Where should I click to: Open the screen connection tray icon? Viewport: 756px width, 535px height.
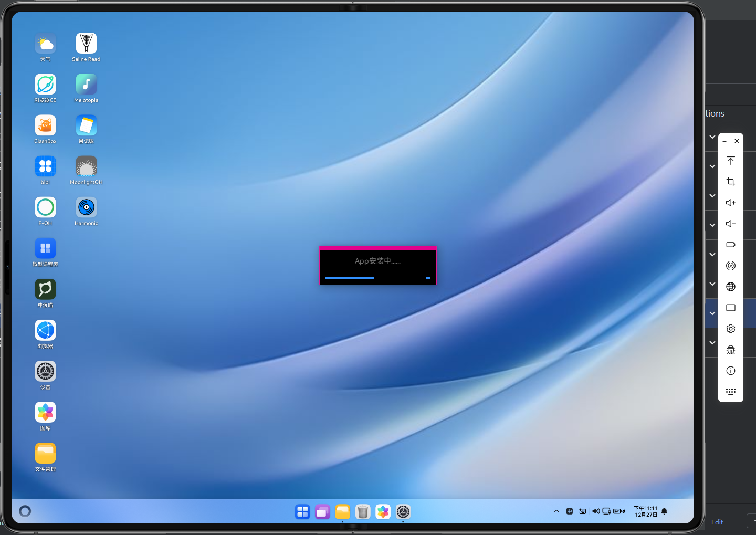[607, 511]
